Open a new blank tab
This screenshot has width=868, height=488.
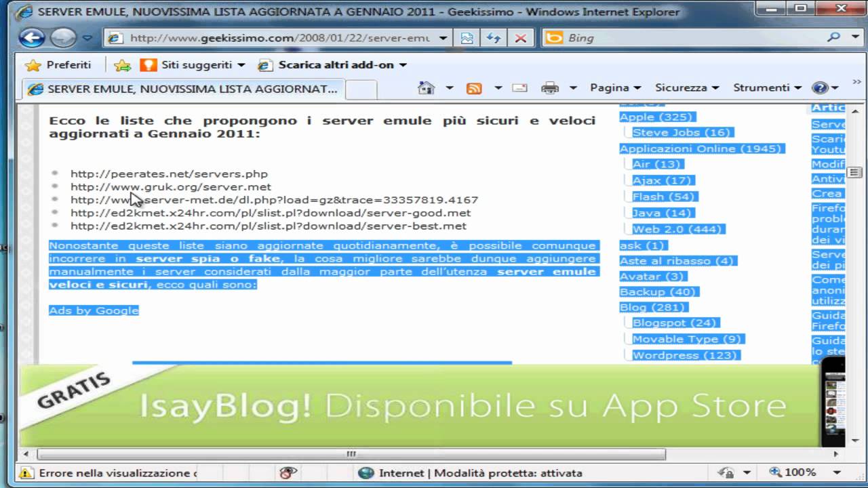361,89
